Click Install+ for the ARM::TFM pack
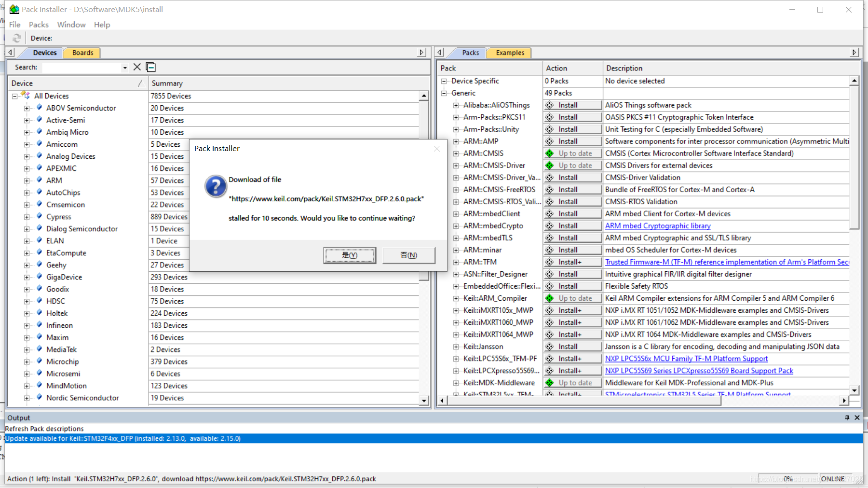 pos(572,262)
